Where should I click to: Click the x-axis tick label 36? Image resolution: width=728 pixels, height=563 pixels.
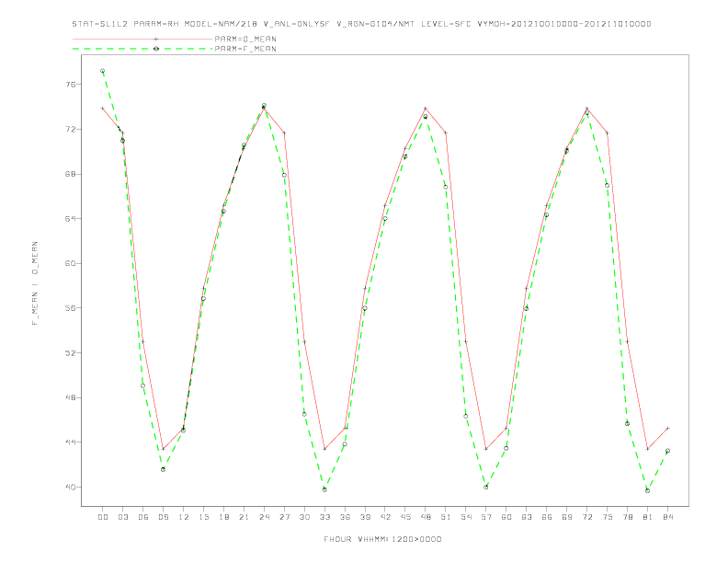345,517
